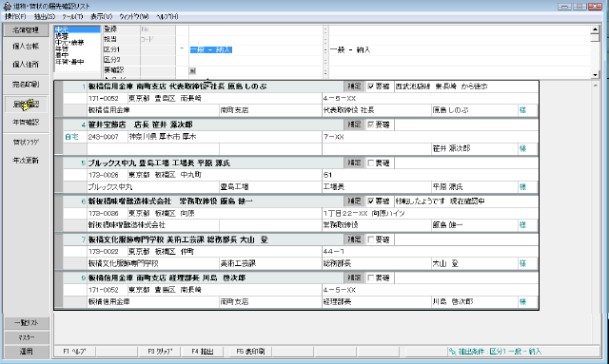Click the F3 クリップ function key button
This screenshot has width=609, height=364.
160,352
